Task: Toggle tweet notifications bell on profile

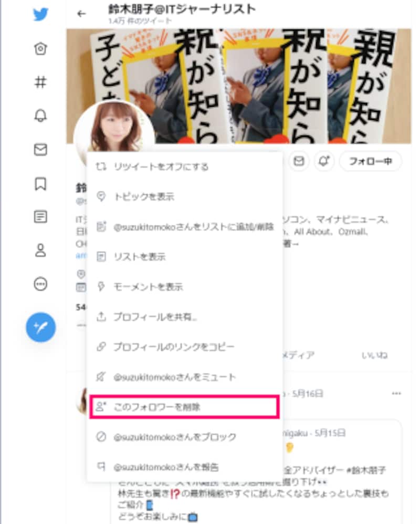Action: [324, 161]
